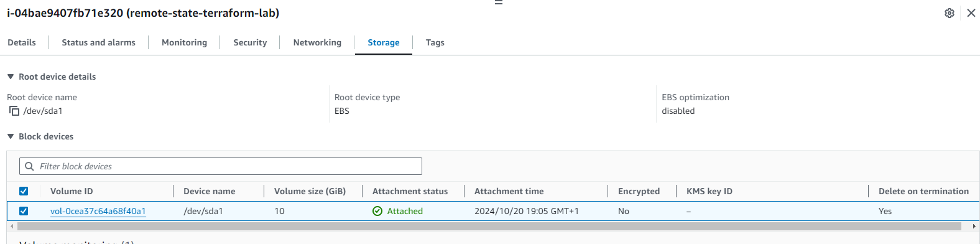Viewport: 980px width, 244px height.
Task: Click the search magnifier in block devices filter
Action: [29, 166]
